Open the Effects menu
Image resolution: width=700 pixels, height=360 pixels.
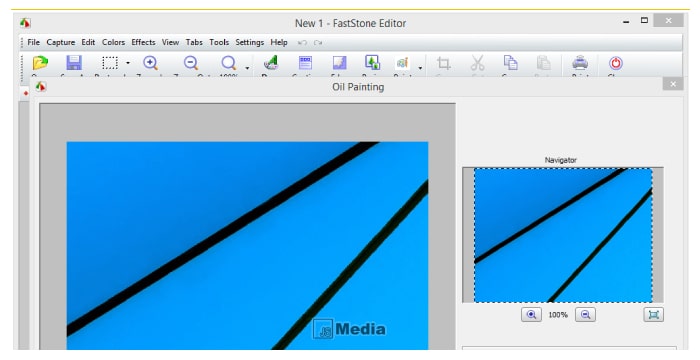click(x=143, y=42)
